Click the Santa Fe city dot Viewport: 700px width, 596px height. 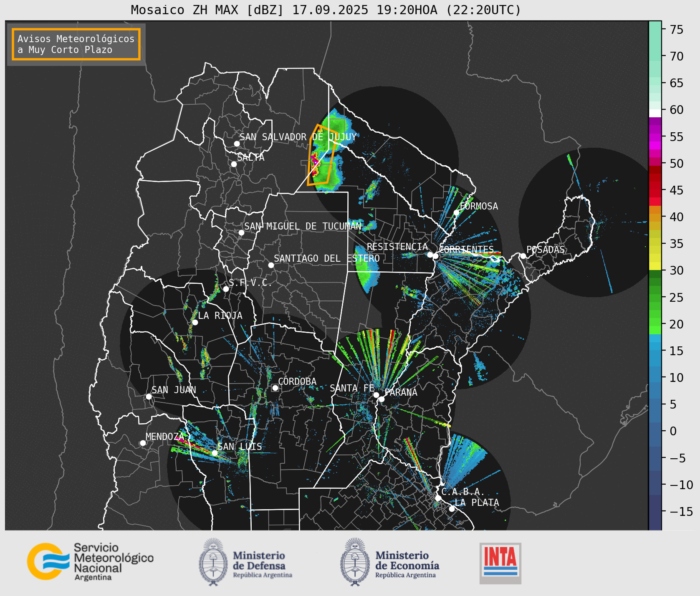pyautogui.click(x=376, y=395)
